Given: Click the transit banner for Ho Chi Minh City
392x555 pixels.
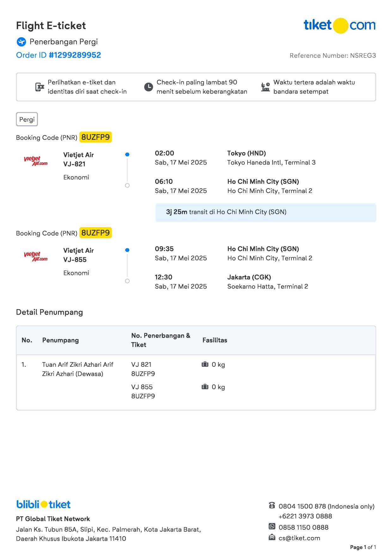Looking at the screenshot, I should (266, 212).
